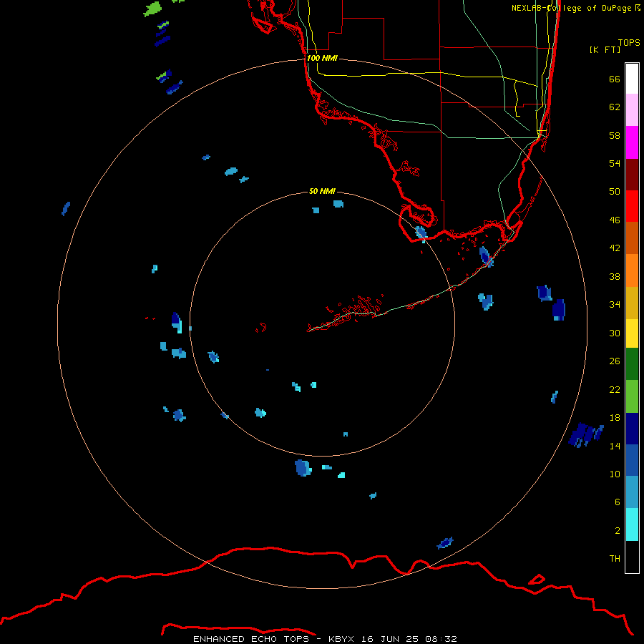The width and height of the screenshot is (644, 644).
Task: Click the legend value "42"
Action: pyautogui.click(x=615, y=248)
